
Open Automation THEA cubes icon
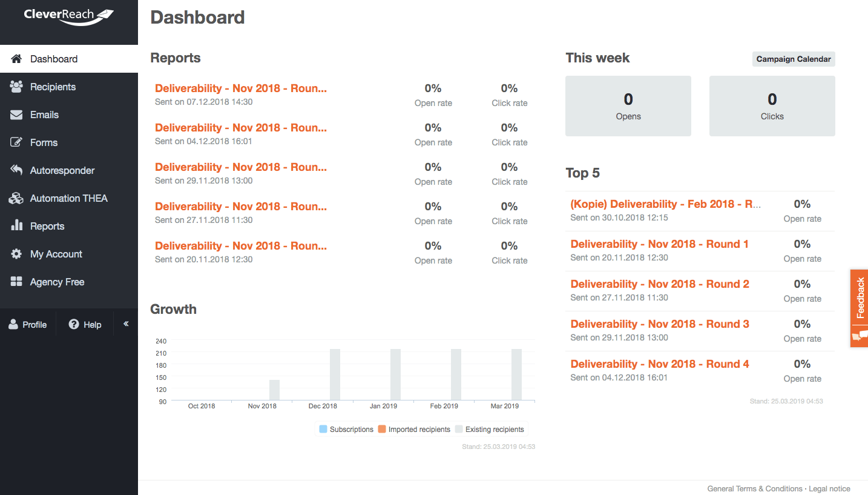16,198
